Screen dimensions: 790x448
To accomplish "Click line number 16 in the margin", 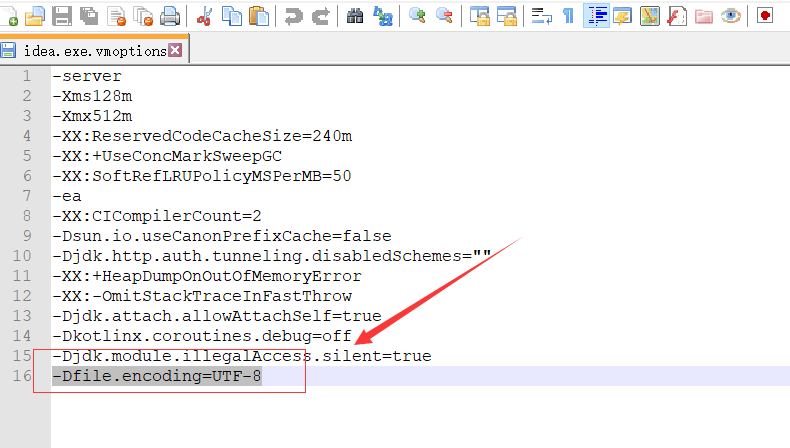I will point(22,376).
